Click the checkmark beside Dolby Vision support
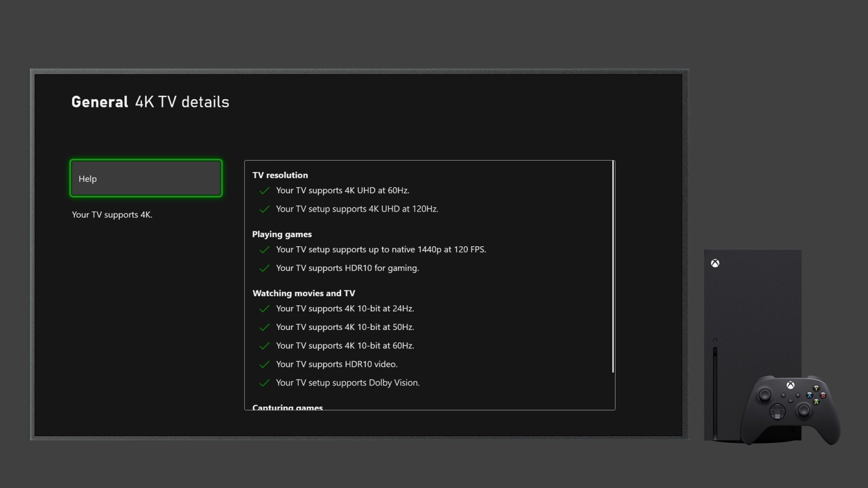The image size is (868, 488). [264, 383]
